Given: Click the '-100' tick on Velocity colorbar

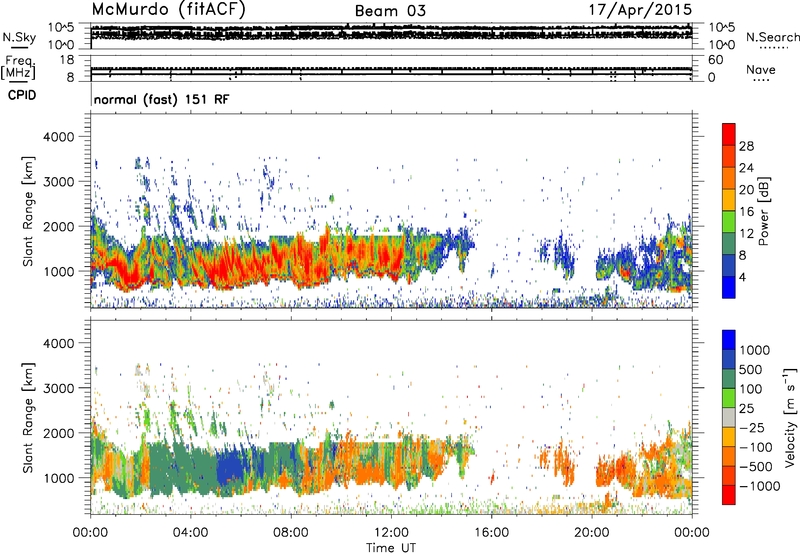Looking at the screenshot, I should 756,447.
